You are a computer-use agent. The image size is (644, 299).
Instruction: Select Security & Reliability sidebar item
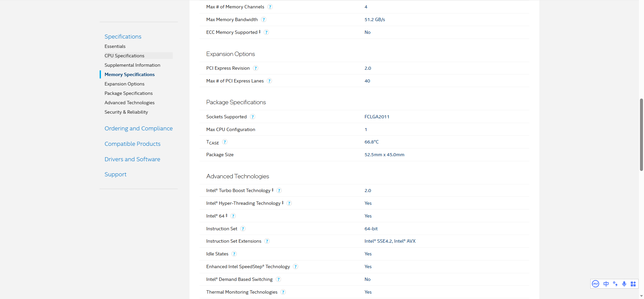click(x=126, y=112)
